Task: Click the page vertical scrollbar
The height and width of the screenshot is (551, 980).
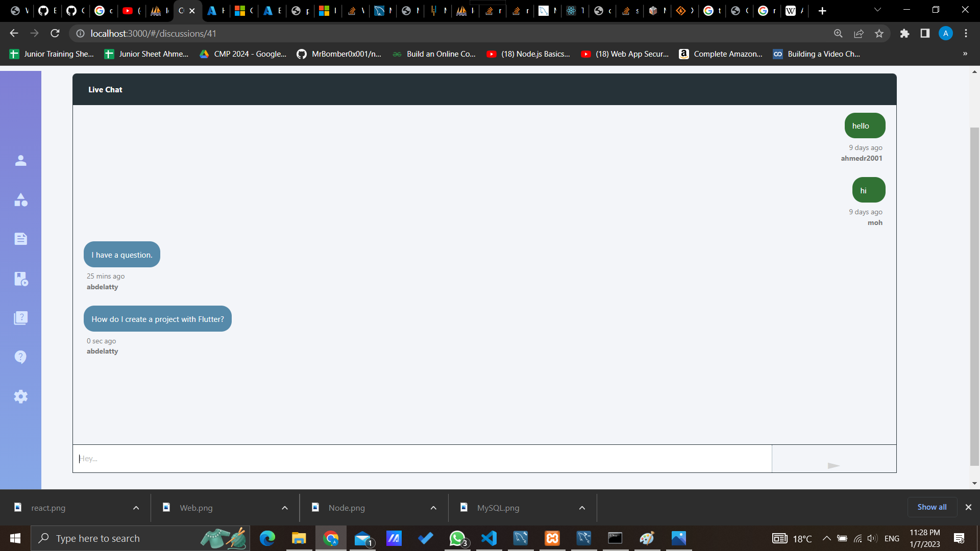Action: [x=974, y=296]
